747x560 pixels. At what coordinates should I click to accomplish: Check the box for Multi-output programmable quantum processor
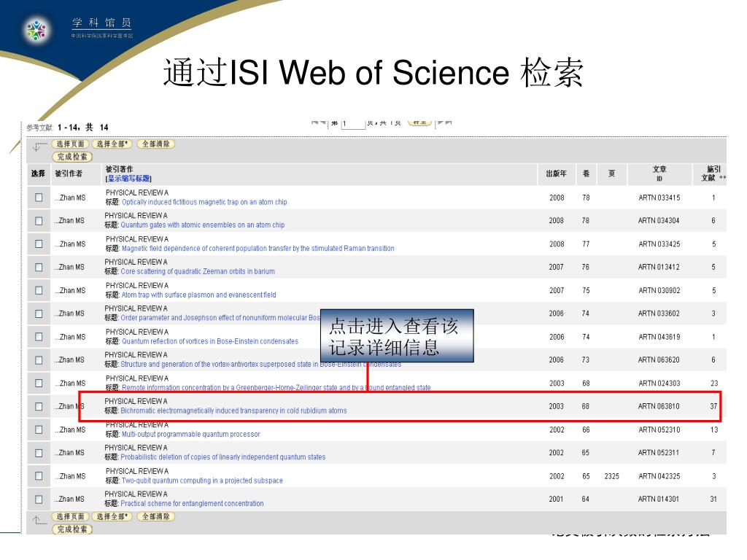39,429
